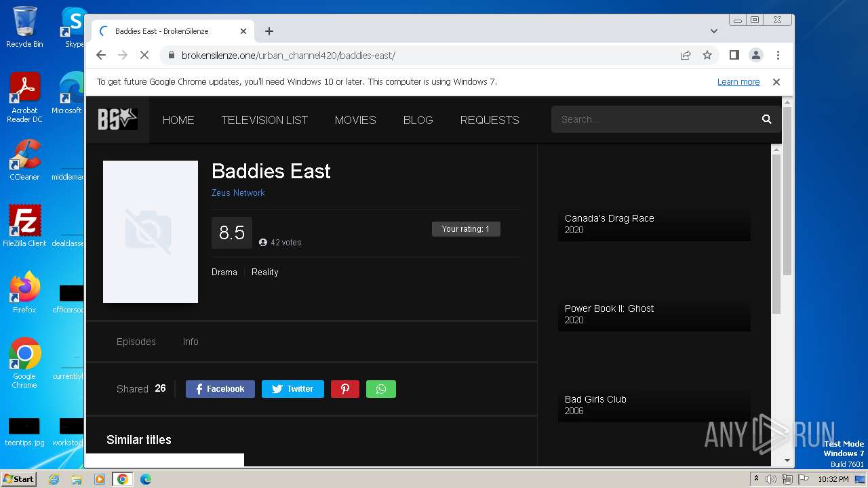The image size is (868, 488).
Task: Open Microsoft Edge from taskbar
Action: (x=146, y=479)
